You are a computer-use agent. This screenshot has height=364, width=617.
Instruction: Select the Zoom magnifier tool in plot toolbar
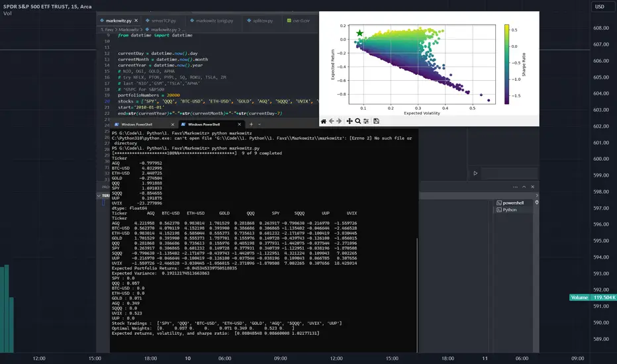coord(357,121)
